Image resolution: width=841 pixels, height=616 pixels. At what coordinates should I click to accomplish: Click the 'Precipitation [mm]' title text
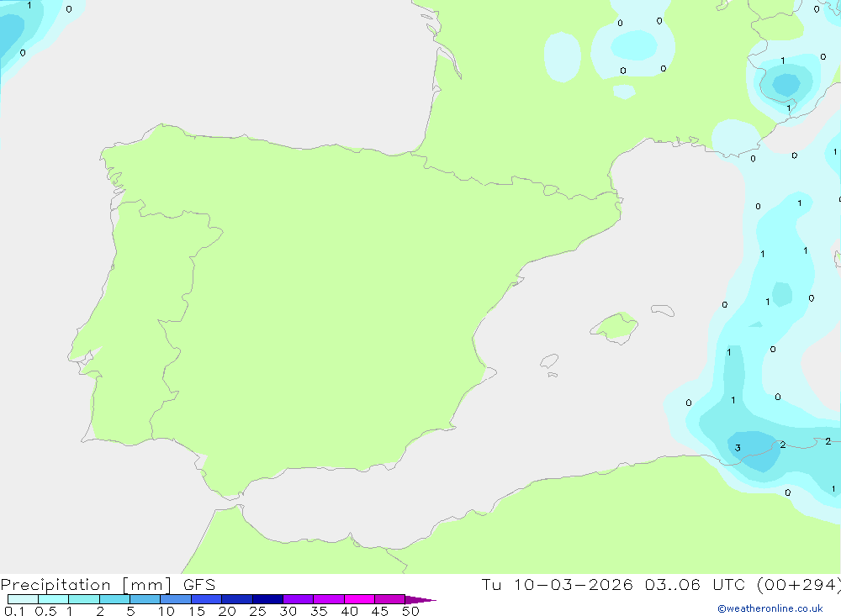click(x=87, y=585)
